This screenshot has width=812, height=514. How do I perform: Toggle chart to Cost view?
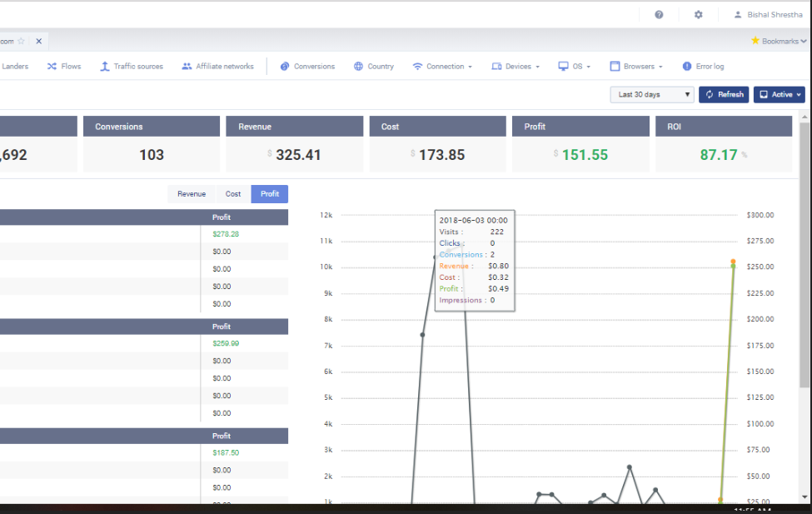click(x=233, y=194)
